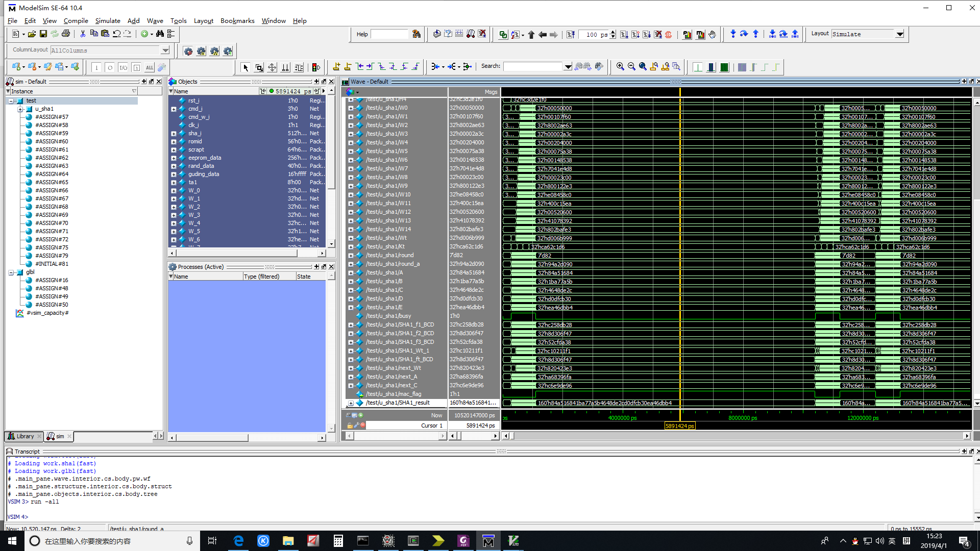Image resolution: width=980 pixels, height=551 pixels.
Task: Click the Cut scissors icon
Action: click(x=83, y=34)
